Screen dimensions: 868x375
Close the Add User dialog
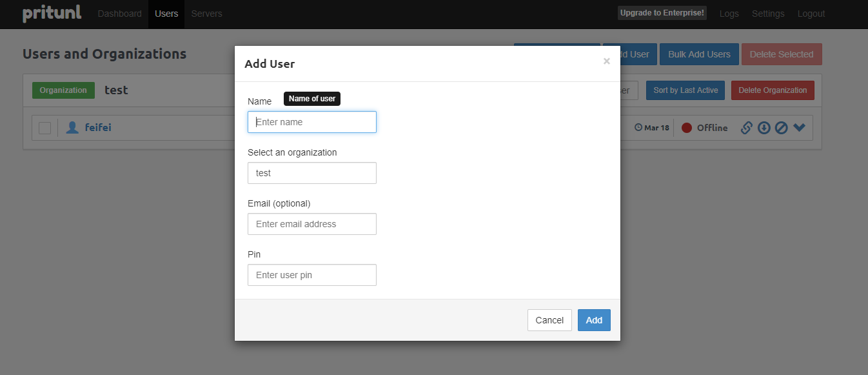(x=606, y=61)
